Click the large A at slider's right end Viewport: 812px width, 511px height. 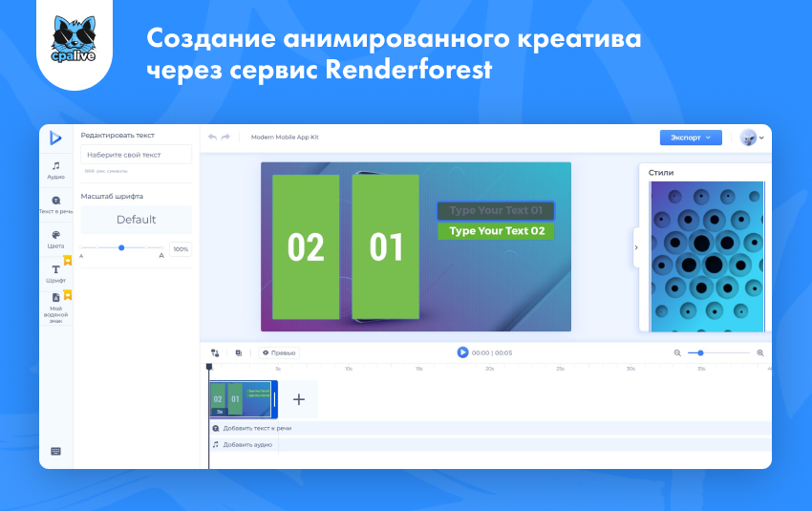pos(161,255)
